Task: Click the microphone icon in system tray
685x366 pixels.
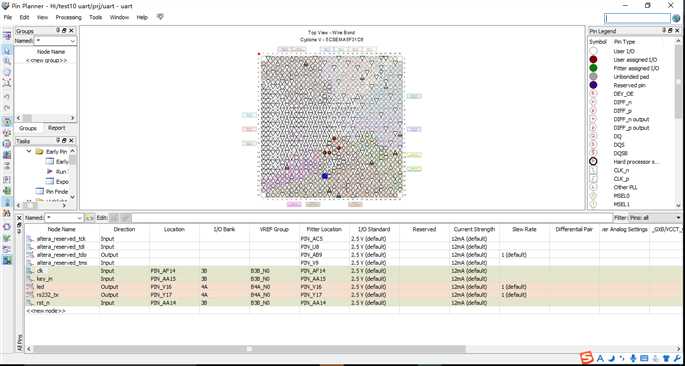Action: [633, 359]
